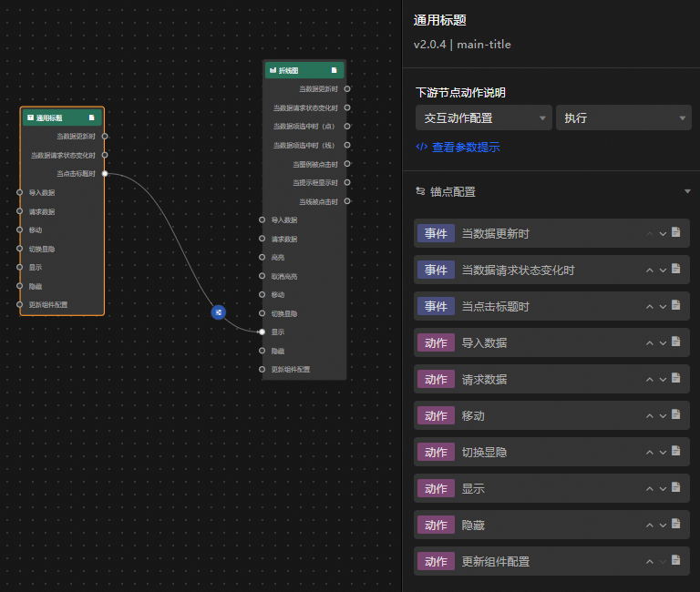This screenshot has height=592, width=700.
Task: Select the 当数据请求状态变化时 event row
Action: 551,270
